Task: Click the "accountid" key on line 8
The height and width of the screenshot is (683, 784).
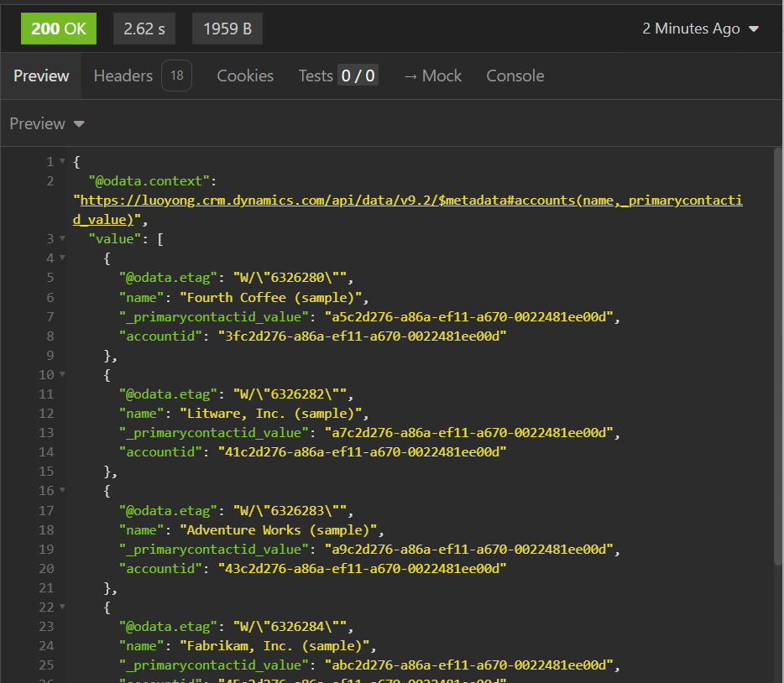Action: (160, 336)
